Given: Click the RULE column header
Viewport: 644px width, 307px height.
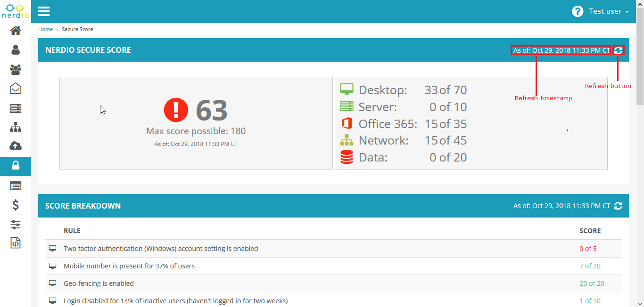Looking at the screenshot, I should tap(72, 231).
